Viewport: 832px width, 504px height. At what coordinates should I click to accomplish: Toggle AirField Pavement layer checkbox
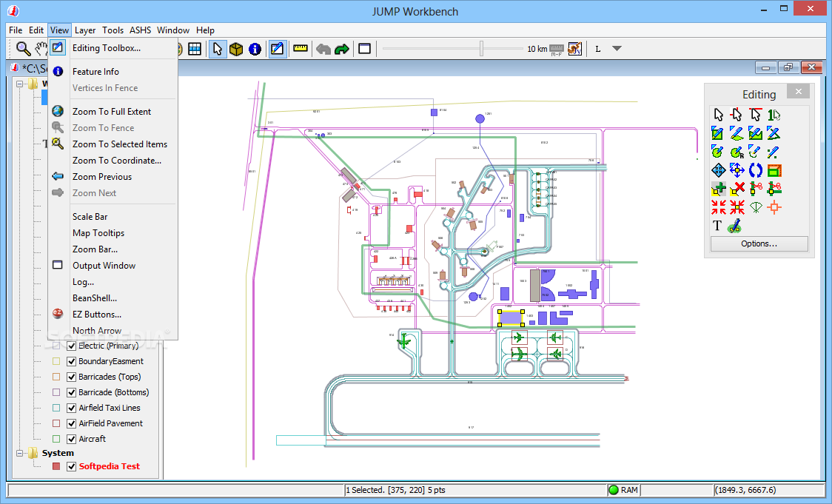[x=72, y=423]
